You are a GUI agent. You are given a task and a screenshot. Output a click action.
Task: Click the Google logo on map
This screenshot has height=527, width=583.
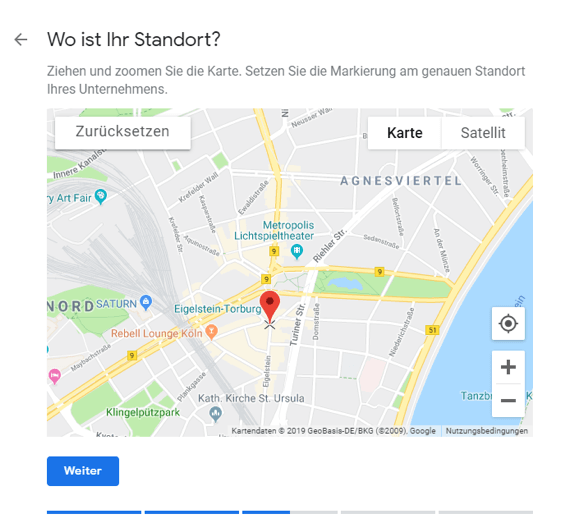[422, 431]
